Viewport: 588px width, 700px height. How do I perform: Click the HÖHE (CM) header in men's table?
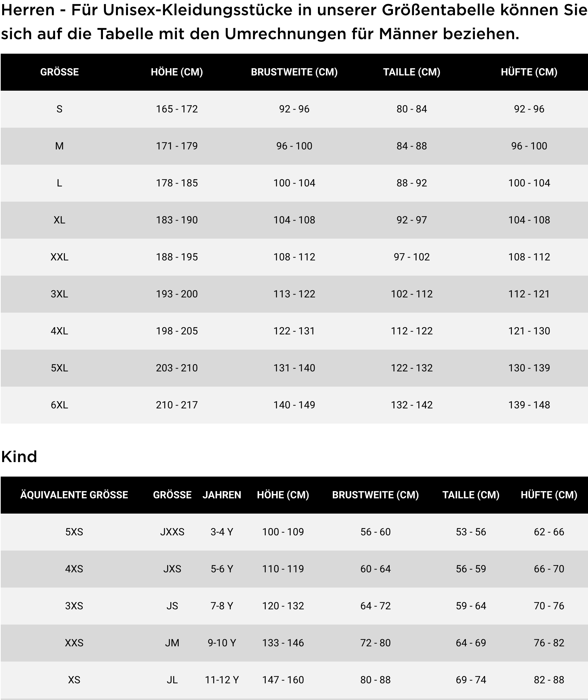[177, 72]
